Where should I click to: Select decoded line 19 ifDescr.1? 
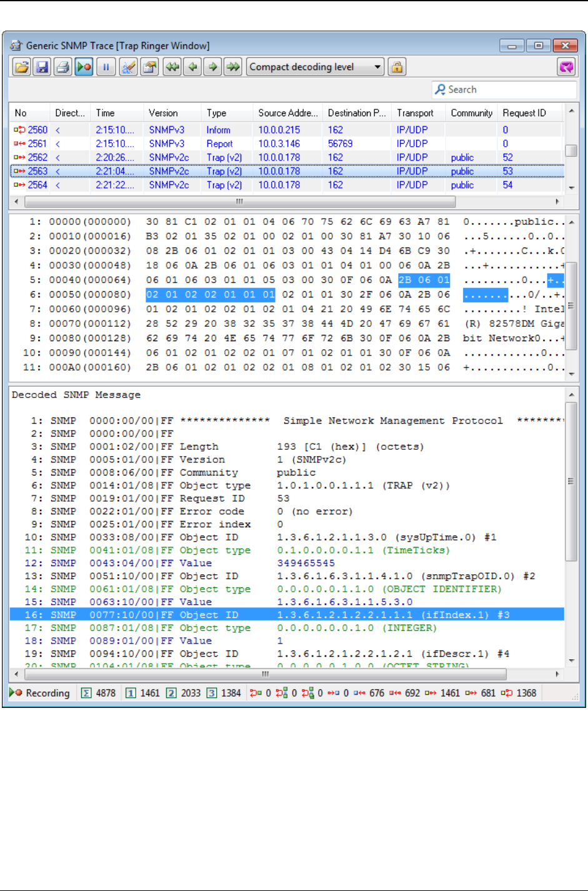pos(287,654)
